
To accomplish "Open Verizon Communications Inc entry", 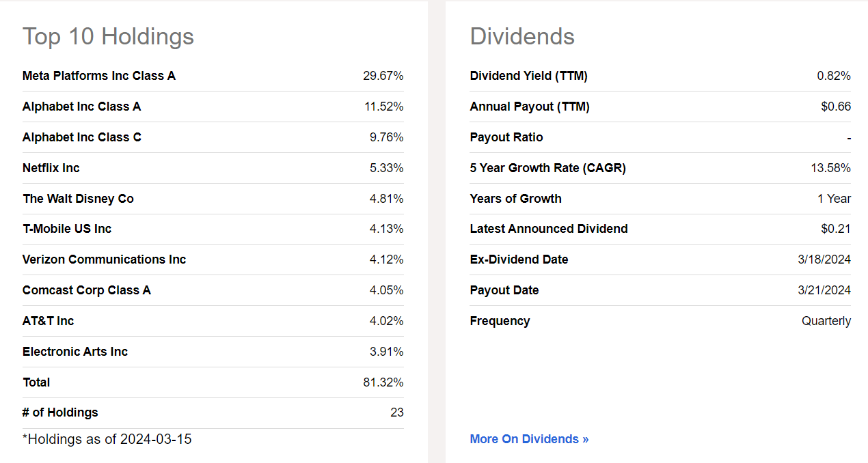I will coord(104,259).
